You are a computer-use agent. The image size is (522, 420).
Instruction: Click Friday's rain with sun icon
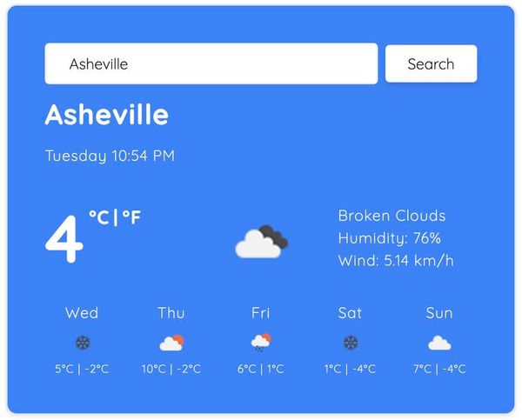click(x=261, y=343)
